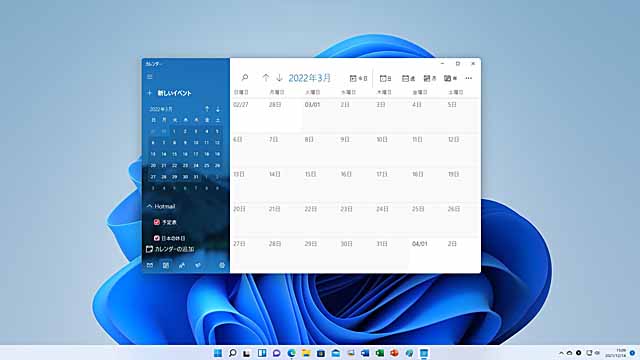The height and width of the screenshot is (360, 640).
Task: Open the search magnifier in calendar toolbar
Action: coord(245,78)
